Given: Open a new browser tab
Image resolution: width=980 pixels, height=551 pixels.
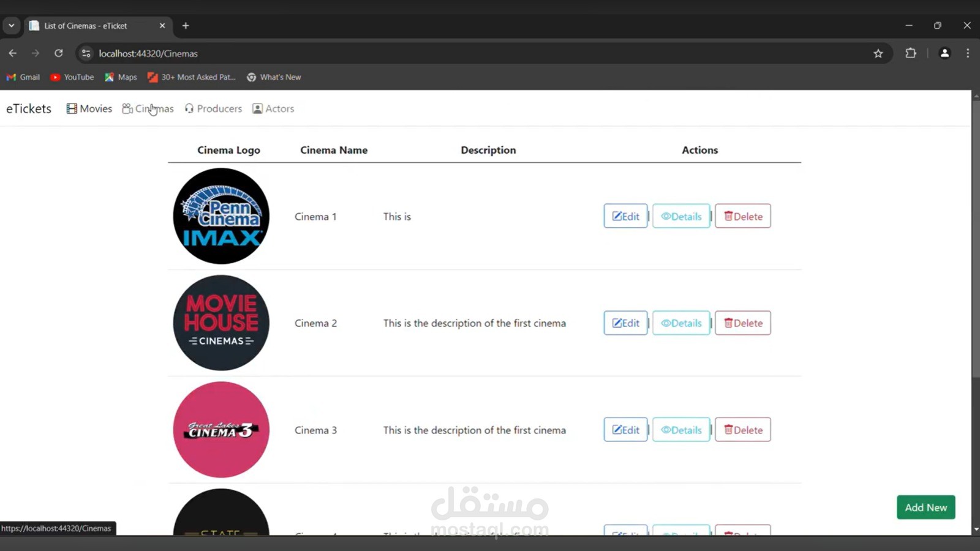Looking at the screenshot, I should tap(186, 26).
